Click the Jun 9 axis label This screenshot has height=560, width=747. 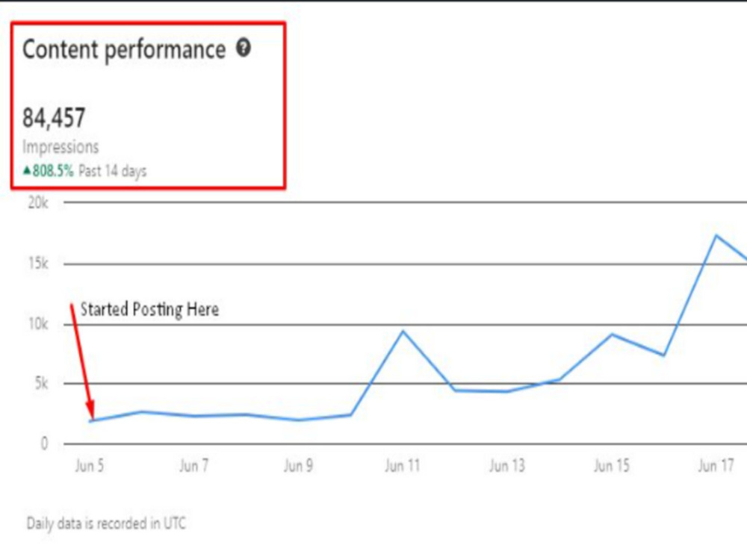click(298, 465)
